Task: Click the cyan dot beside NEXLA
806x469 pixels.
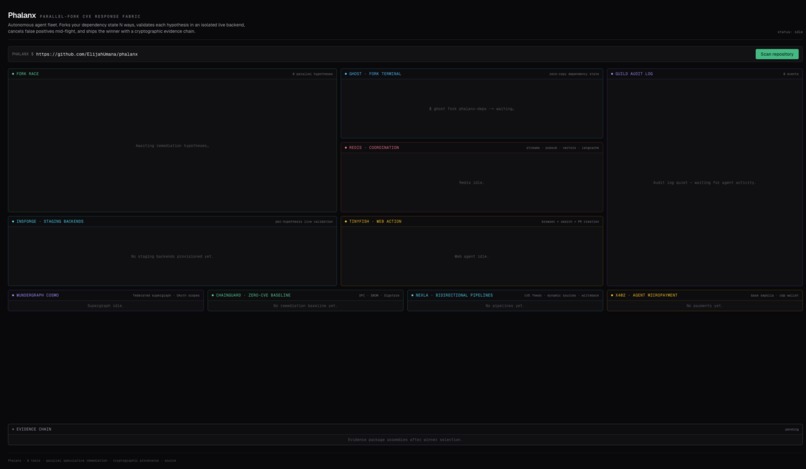Action: point(412,295)
